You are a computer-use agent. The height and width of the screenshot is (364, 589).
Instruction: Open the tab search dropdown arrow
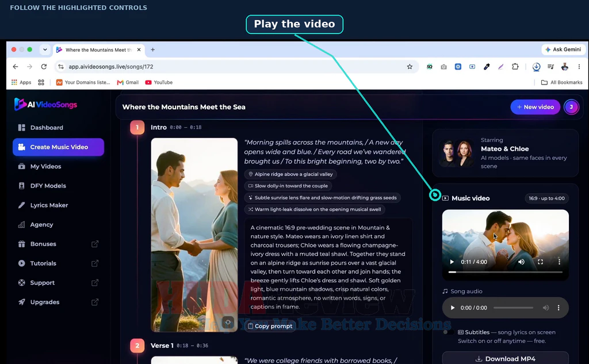pos(45,49)
